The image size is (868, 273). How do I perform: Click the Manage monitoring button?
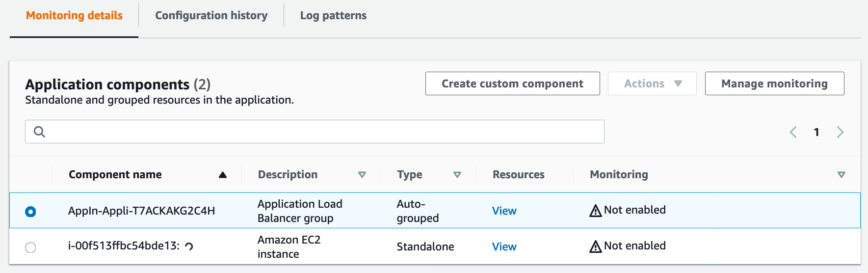pos(774,83)
